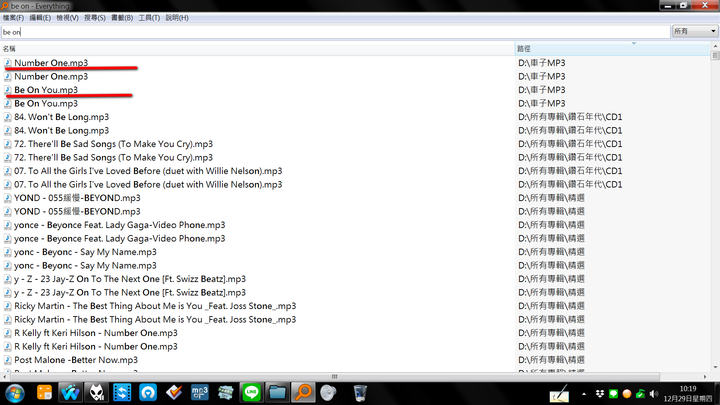Open the orange app icon beside Start
Image resolution: width=720 pixels, height=405 pixels.
(45, 393)
